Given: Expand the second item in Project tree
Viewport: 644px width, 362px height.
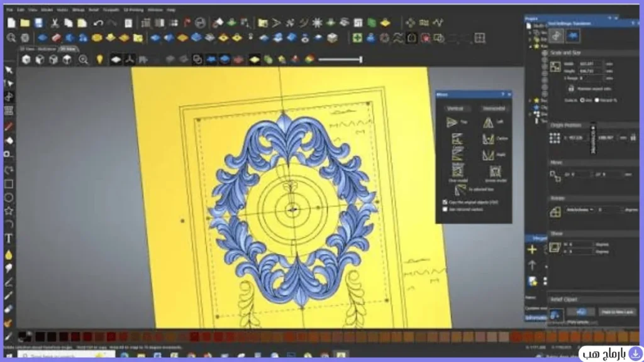Looking at the screenshot, I should click(x=530, y=33).
